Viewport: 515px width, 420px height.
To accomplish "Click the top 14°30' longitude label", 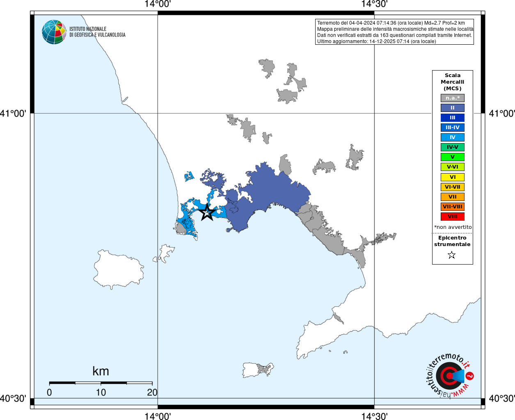I will 374,4.
